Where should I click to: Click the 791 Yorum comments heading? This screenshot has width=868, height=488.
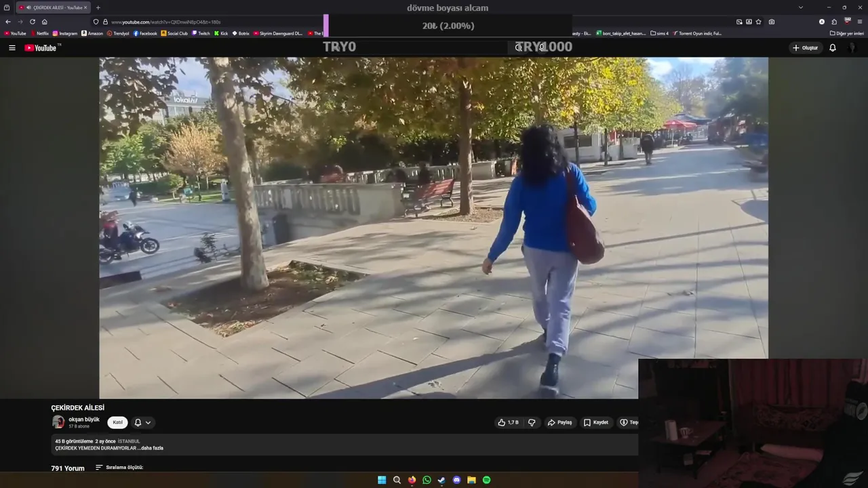[x=68, y=468]
